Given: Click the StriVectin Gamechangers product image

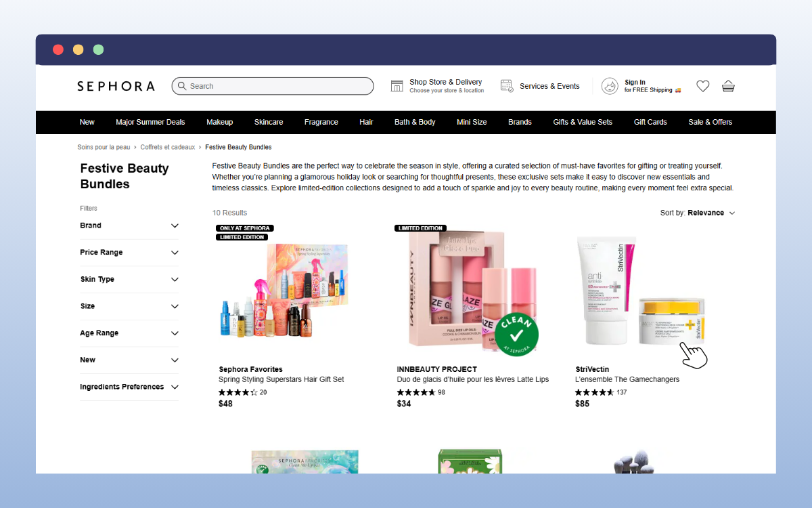Looking at the screenshot, I should (641, 291).
